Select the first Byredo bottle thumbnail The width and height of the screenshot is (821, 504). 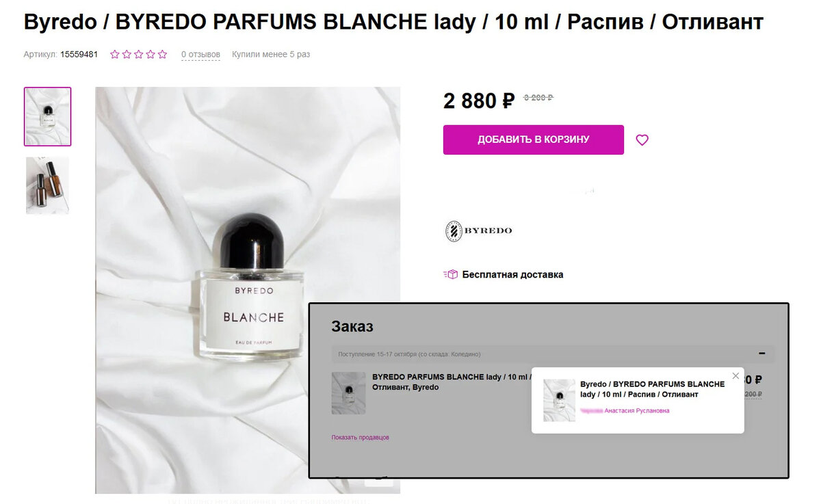click(x=47, y=116)
